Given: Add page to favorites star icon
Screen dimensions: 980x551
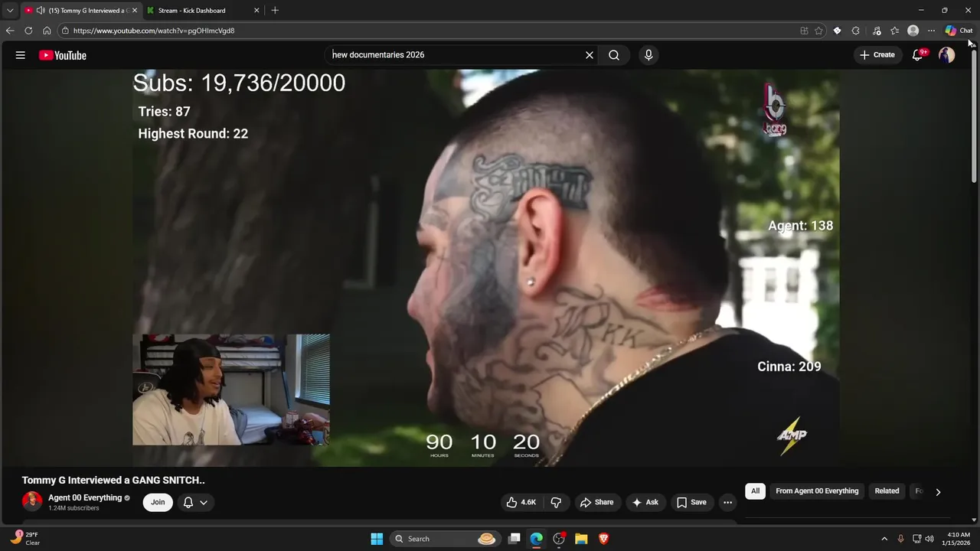Looking at the screenshot, I should 818,31.
